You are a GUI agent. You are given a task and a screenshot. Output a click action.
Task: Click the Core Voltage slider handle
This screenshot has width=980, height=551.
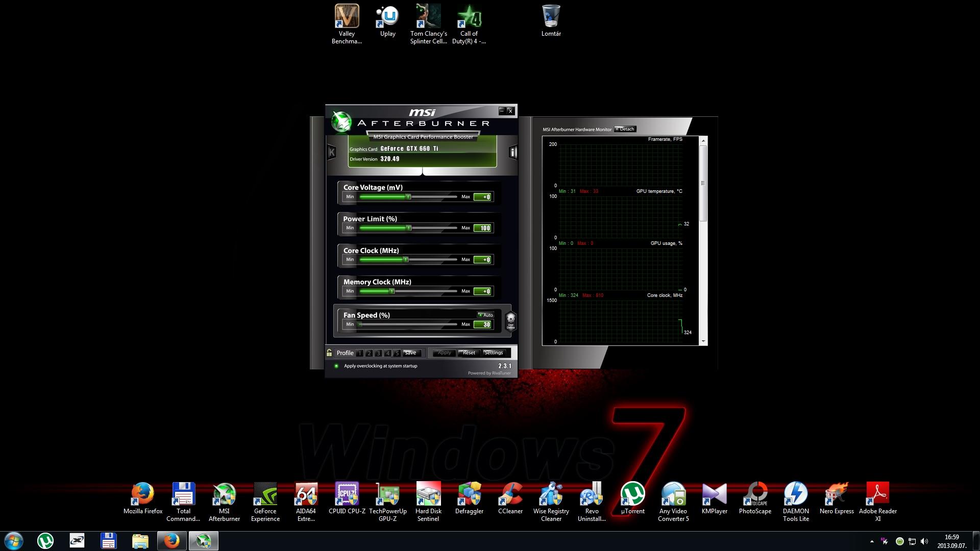tap(408, 197)
